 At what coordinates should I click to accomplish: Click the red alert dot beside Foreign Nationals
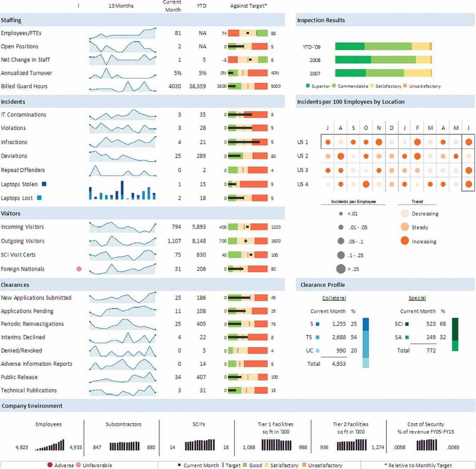pos(79,269)
